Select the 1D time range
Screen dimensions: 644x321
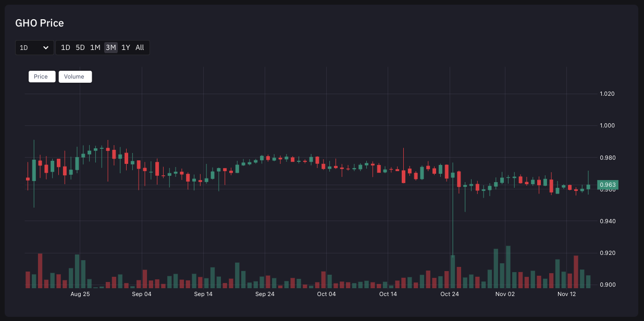coord(66,48)
